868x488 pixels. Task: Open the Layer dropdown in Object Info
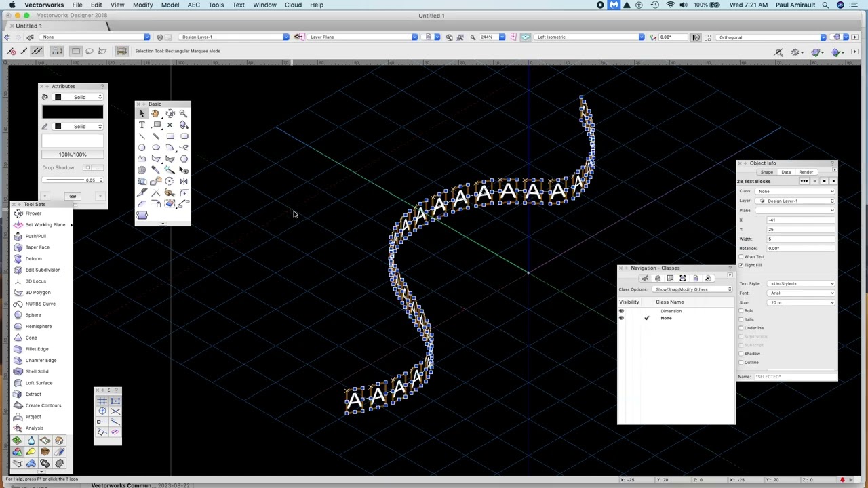click(796, 201)
